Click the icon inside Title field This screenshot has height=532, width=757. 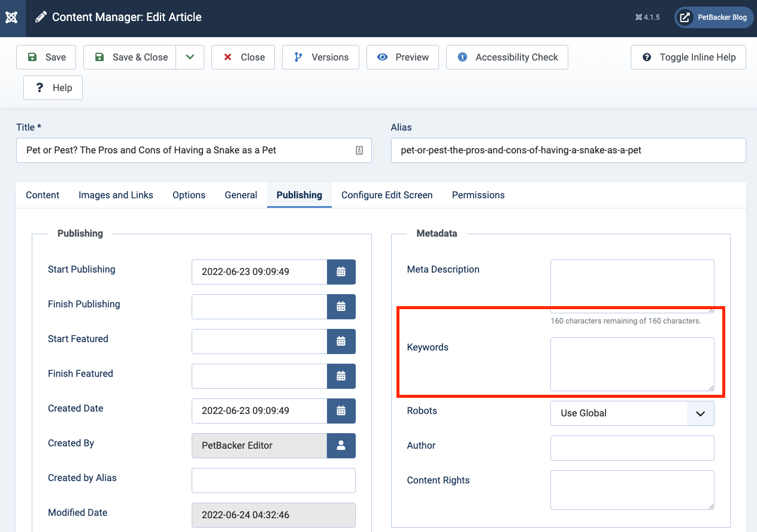click(359, 150)
